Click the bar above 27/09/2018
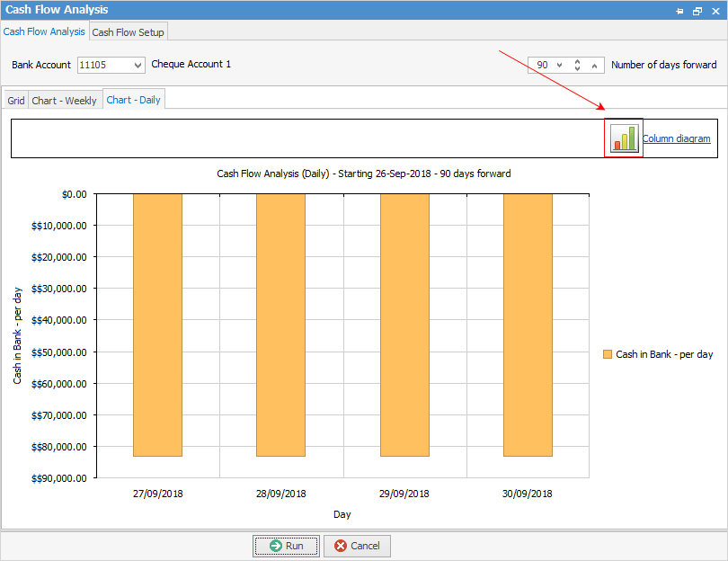Screen dimensions: 728x561 157,324
